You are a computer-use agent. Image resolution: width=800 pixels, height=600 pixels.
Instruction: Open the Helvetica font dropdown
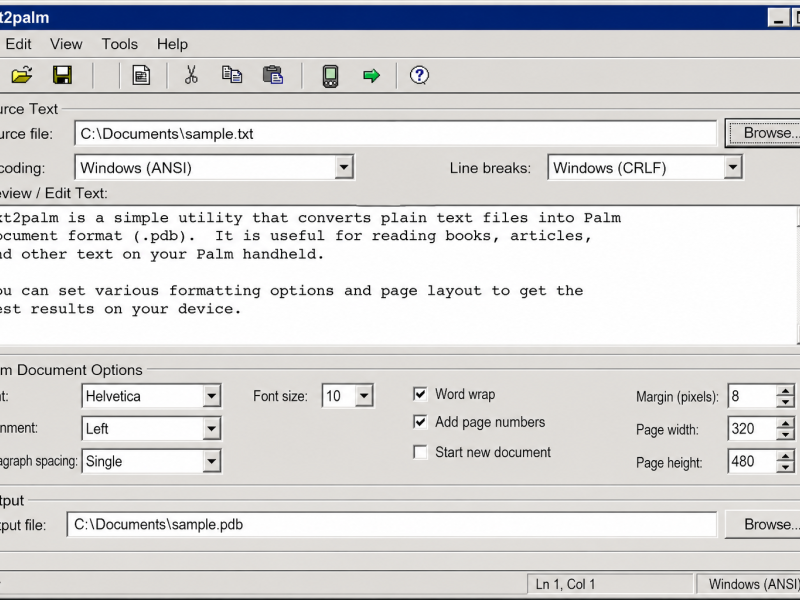click(x=211, y=396)
